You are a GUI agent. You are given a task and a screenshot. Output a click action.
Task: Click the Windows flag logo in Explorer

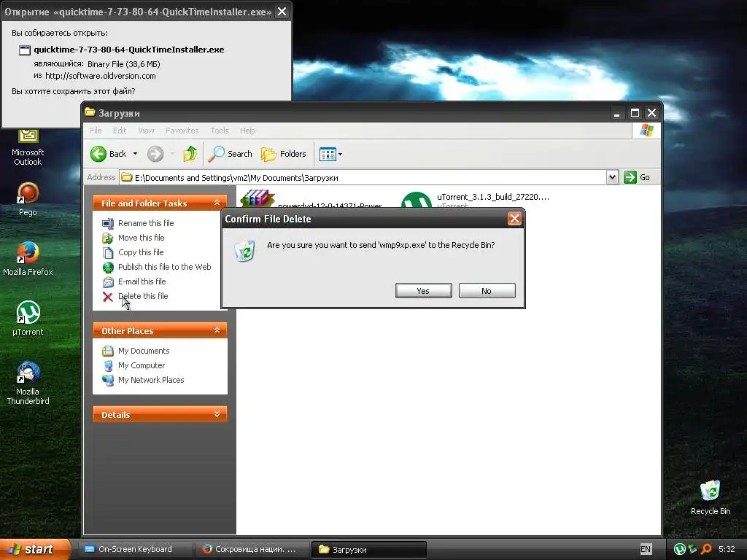[x=646, y=130]
